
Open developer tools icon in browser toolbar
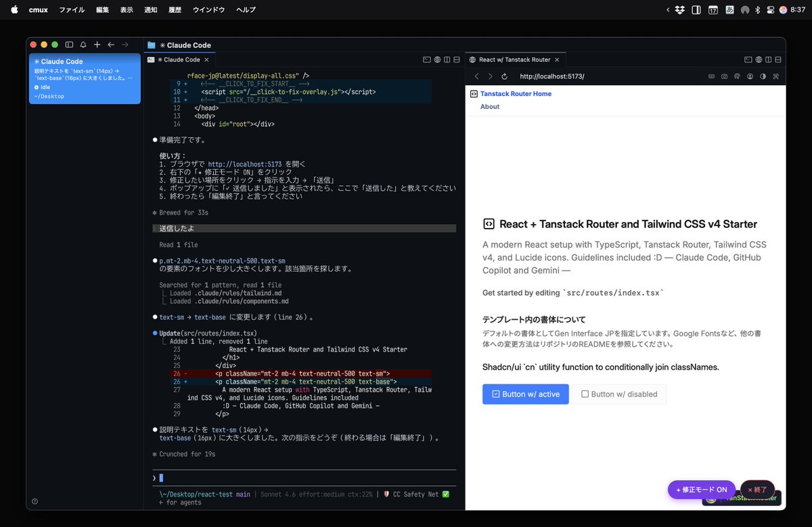click(x=776, y=76)
